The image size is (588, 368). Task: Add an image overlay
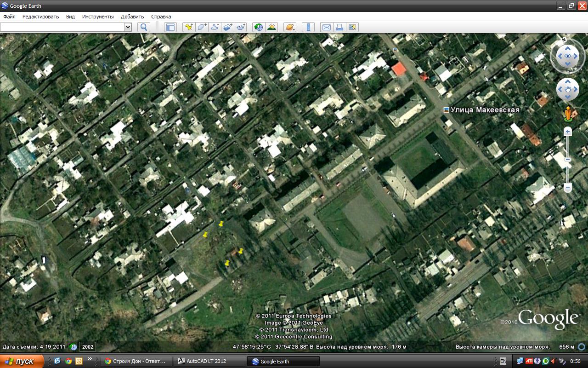pyautogui.click(x=228, y=27)
